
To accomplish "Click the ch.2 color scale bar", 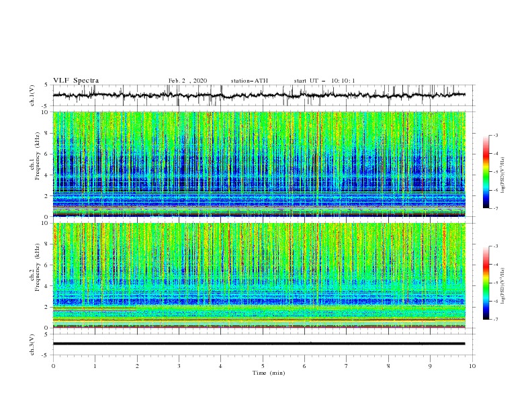I will click(x=486, y=283).
